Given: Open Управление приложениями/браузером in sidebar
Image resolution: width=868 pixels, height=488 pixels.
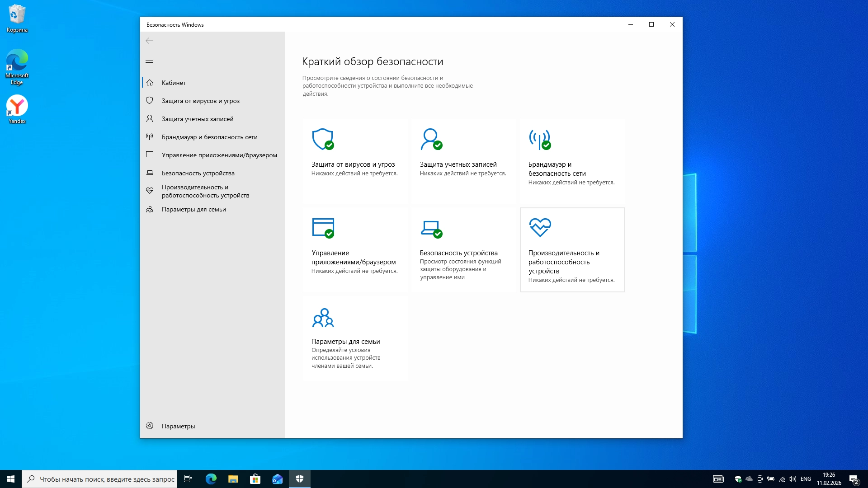Looking at the screenshot, I should tap(219, 155).
